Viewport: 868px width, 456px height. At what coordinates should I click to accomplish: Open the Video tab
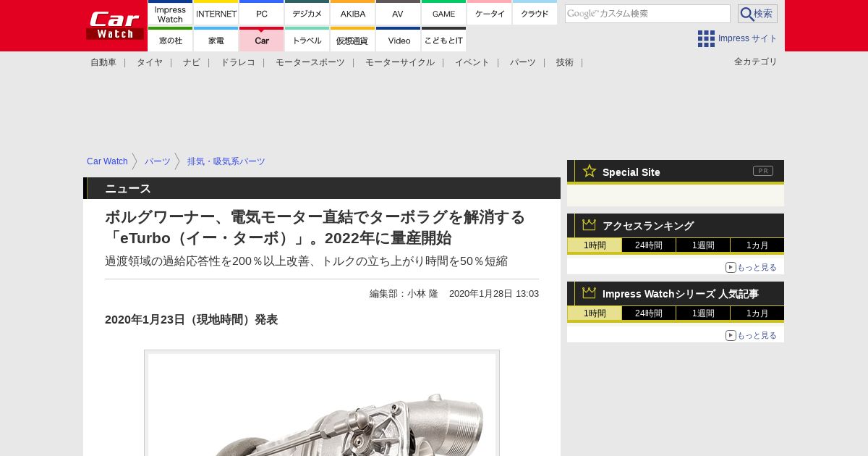click(399, 39)
